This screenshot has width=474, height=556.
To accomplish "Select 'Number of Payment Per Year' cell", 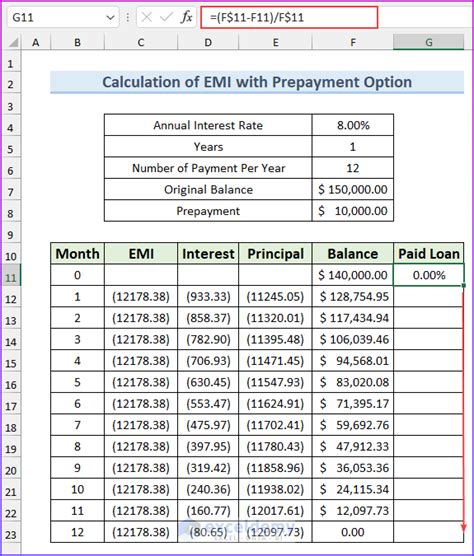I will point(208,168).
